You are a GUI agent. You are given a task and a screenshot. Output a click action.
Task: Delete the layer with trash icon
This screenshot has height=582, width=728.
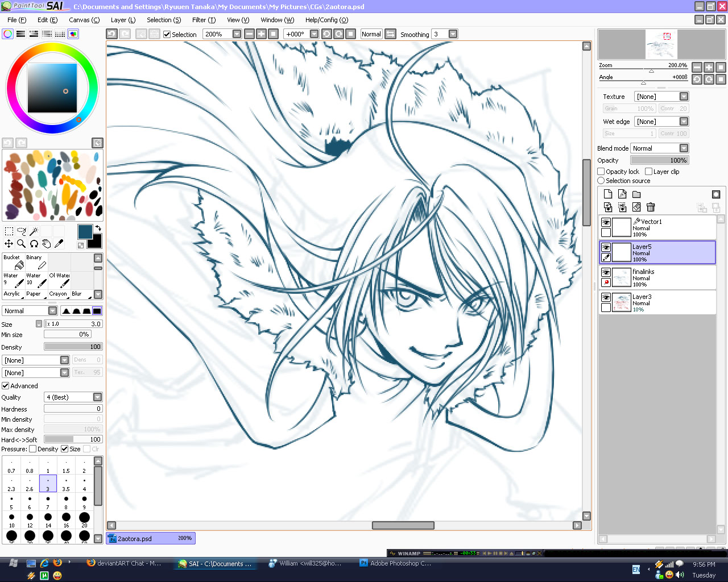coord(651,207)
